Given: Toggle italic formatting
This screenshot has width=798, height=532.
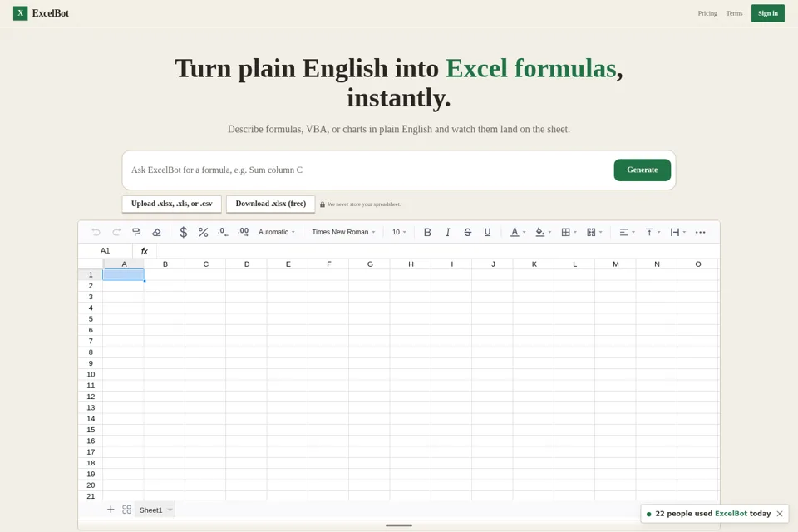Looking at the screenshot, I should (447, 232).
